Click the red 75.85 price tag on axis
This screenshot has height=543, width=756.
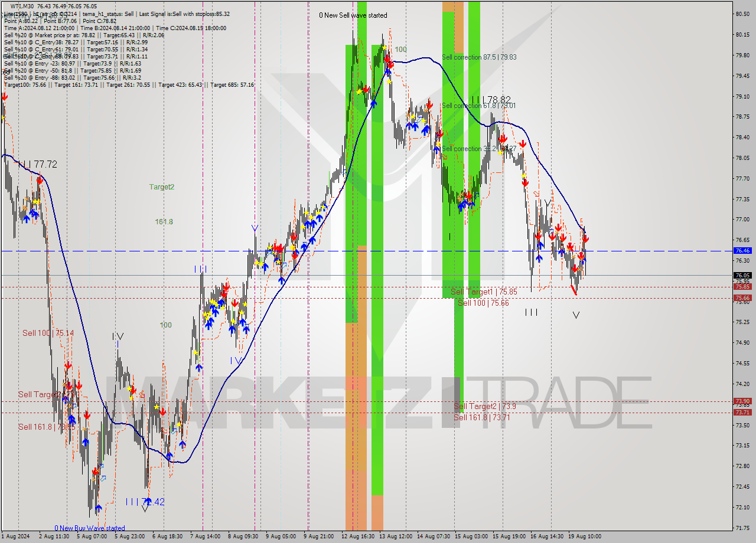[x=742, y=287]
